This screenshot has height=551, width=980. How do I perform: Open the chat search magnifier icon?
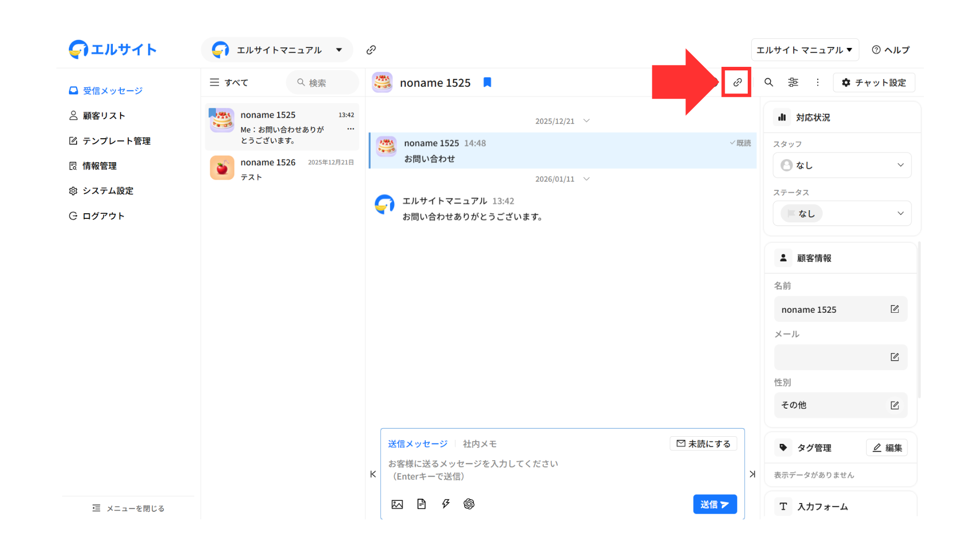click(768, 82)
